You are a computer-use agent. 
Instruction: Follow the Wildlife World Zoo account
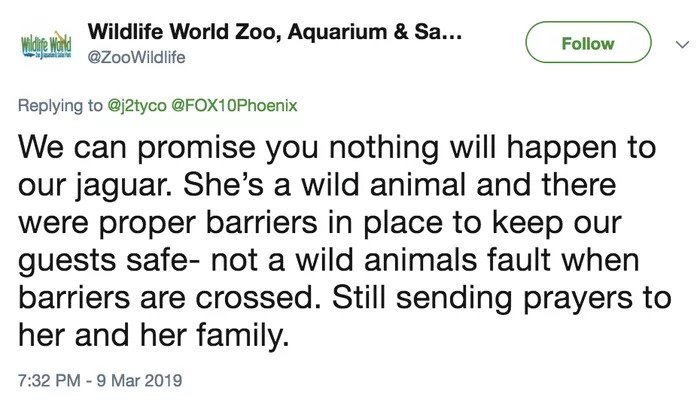[588, 42]
